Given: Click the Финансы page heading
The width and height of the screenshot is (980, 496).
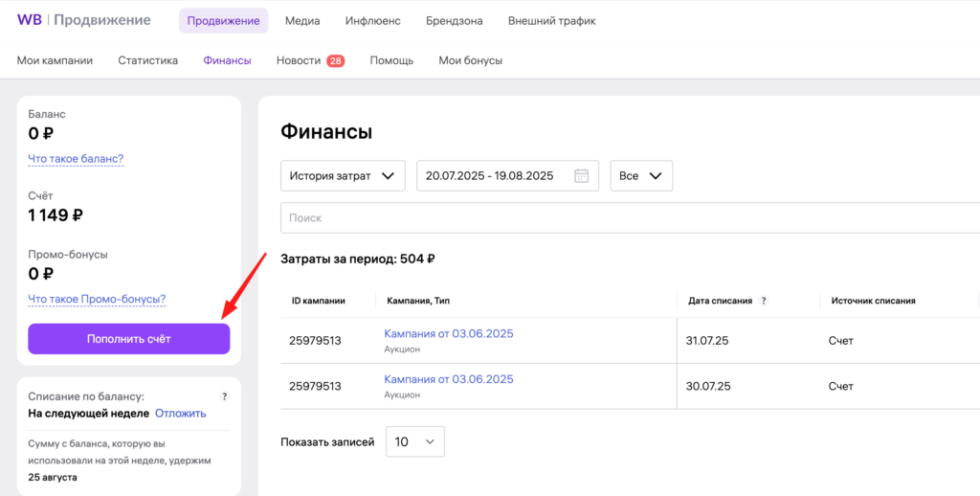Looking at the screenshot, I should [326, 132].
